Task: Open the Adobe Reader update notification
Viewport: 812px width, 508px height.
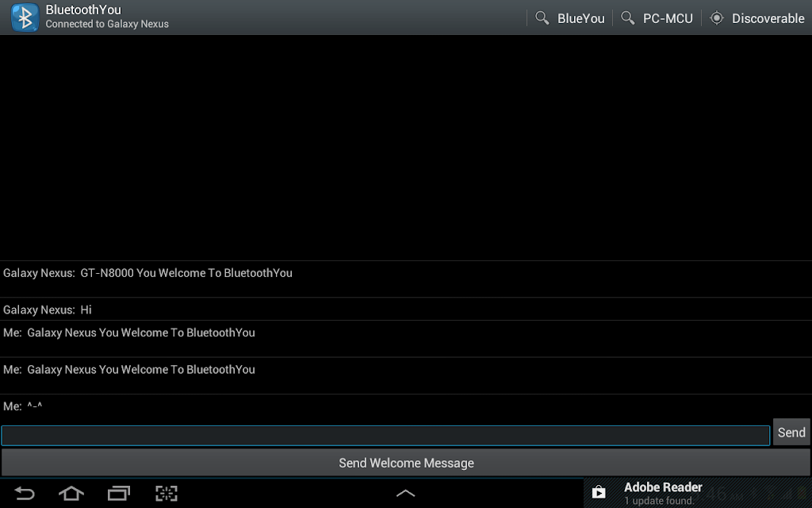Action: [x=698, y=493]
